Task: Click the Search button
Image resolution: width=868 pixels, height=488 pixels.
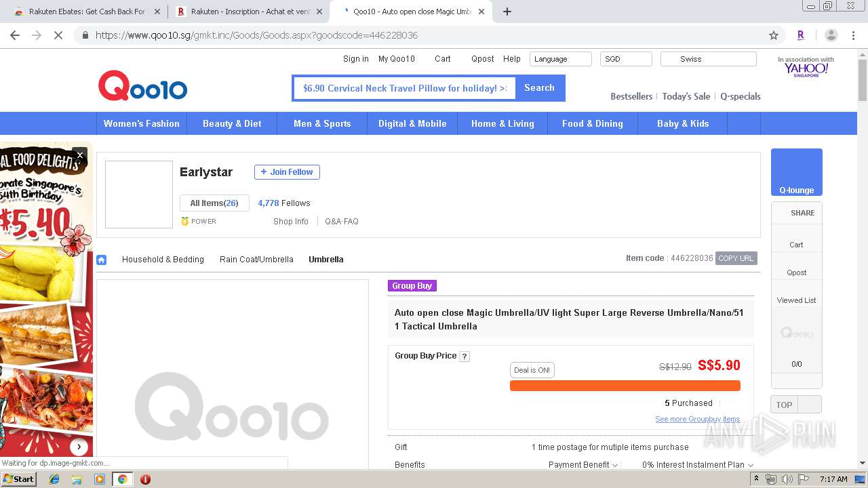Action: point(540,88)
